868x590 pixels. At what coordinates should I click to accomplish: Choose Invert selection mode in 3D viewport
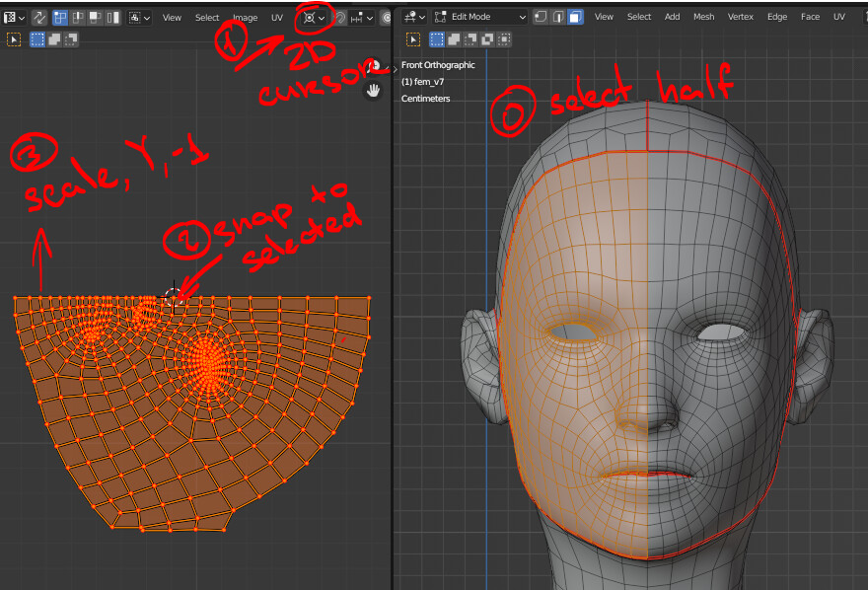(487, 39)
